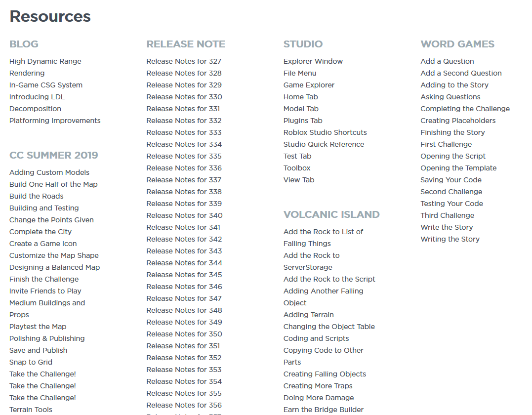View Release Notes for 330
Image resolution: width=532 pixels, height=415 pixels.
tap(184, 97)
